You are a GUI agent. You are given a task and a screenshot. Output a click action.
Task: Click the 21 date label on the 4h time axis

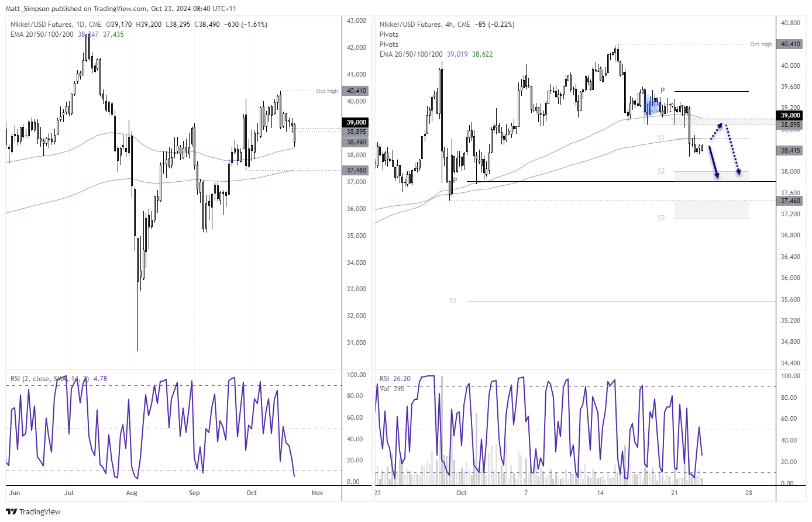pyautogui.click(x=675, y=493)
